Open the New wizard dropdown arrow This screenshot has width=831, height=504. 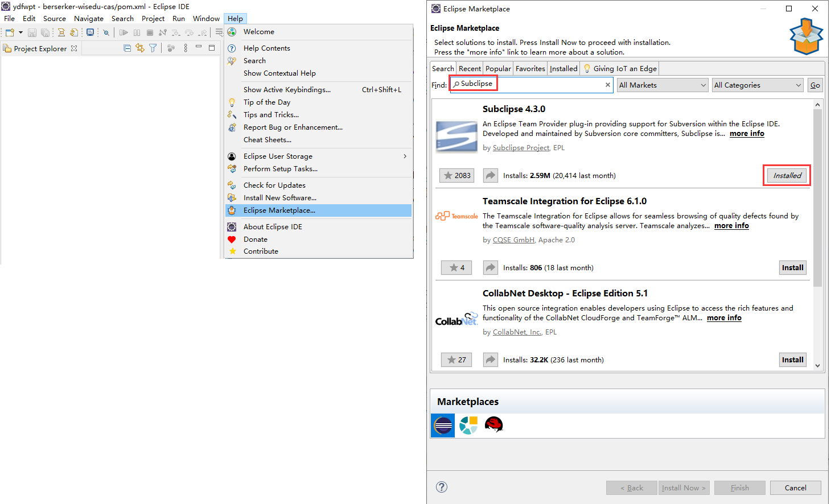[20, 33]
